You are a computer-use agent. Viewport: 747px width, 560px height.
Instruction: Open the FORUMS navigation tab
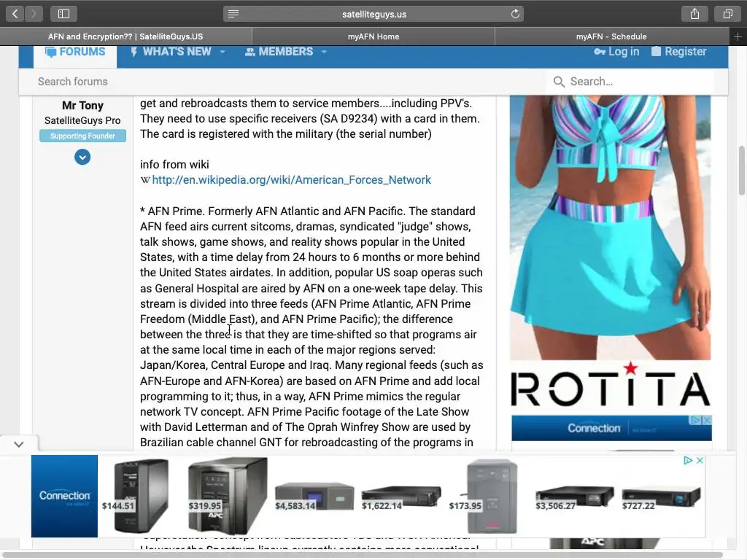point(75,52)
